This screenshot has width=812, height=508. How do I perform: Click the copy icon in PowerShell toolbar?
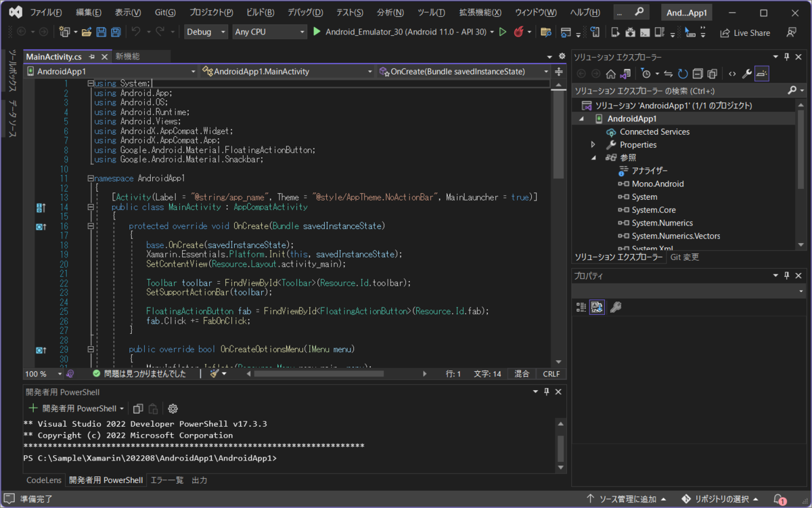click(138, 408)
